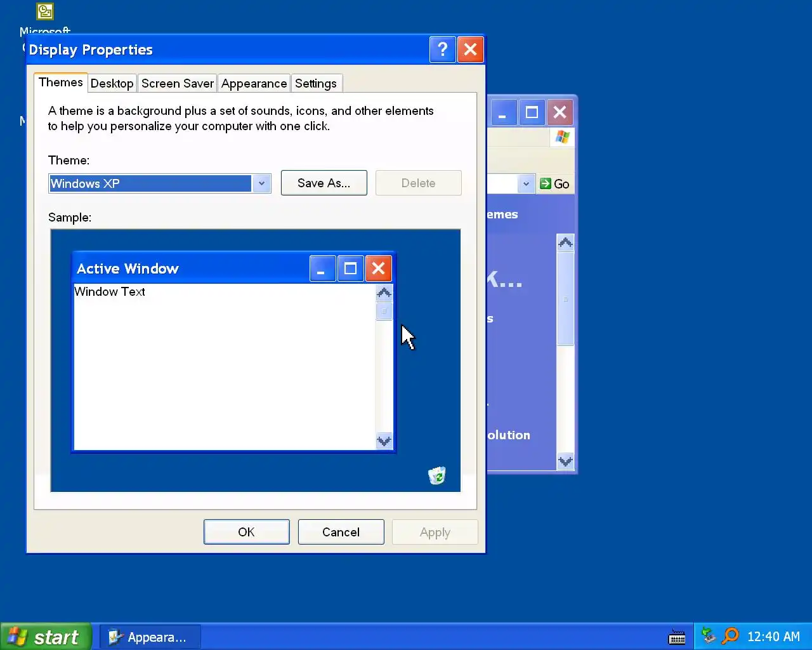Click scroll up arrow in background window
Image resolution: width=812 pixels, height=650 pixels.
tap(565, 242)
